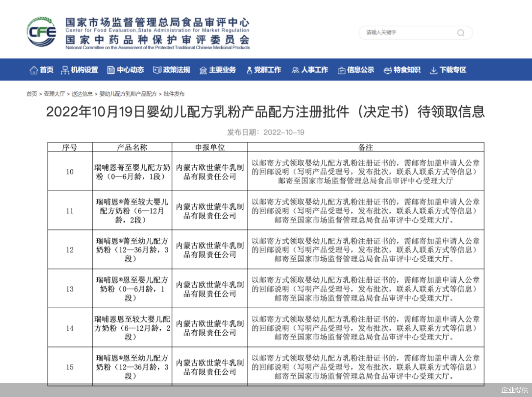Go to 首页 in the breadcrumb
This screenshot has width=532, height=397.
pos(32,94)
